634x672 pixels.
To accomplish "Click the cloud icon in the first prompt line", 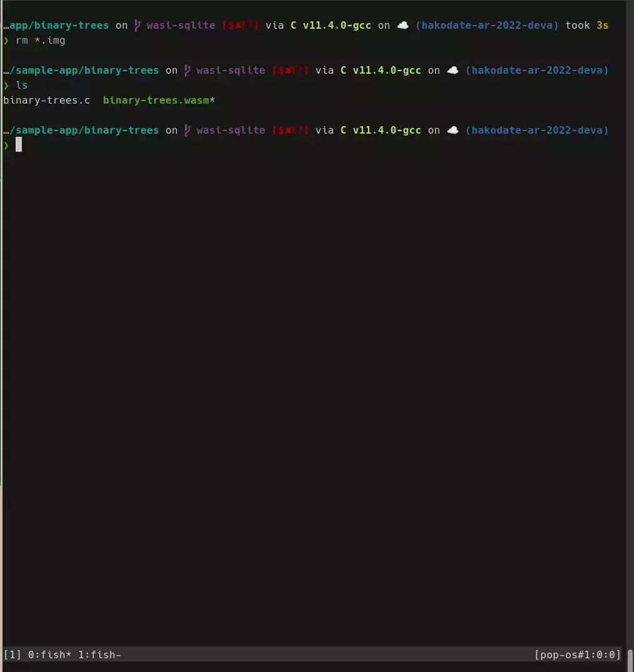I will click(x=402, y=25).
